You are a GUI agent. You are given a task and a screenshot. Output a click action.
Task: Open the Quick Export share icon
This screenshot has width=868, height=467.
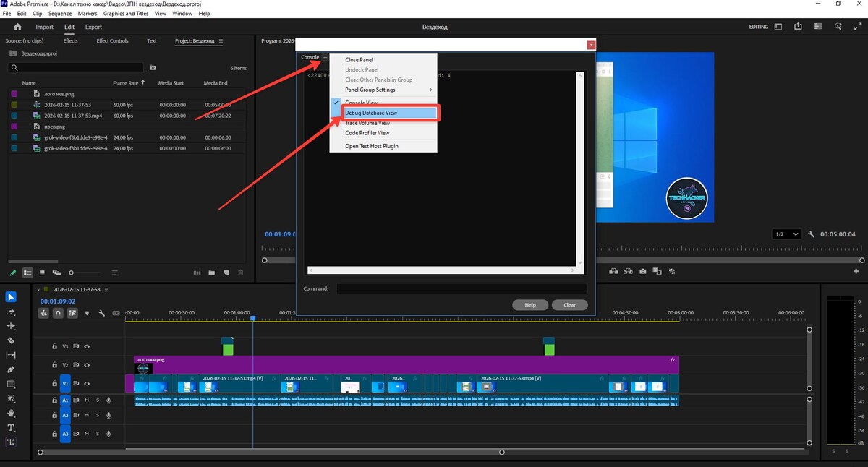[798, 27]
